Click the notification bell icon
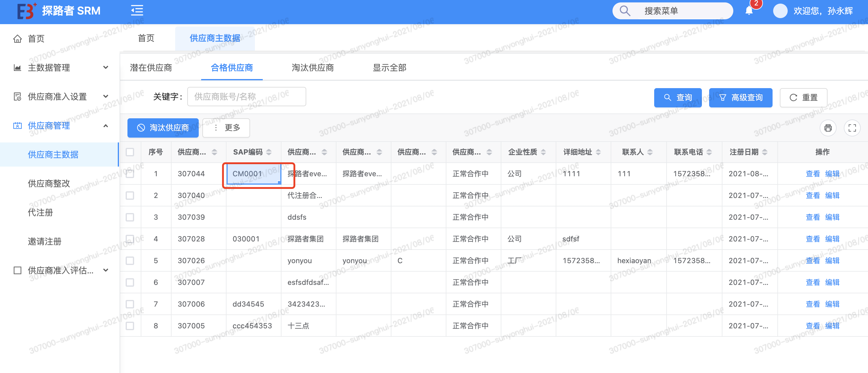Screen dimensions: 868x373 (749, 11)
